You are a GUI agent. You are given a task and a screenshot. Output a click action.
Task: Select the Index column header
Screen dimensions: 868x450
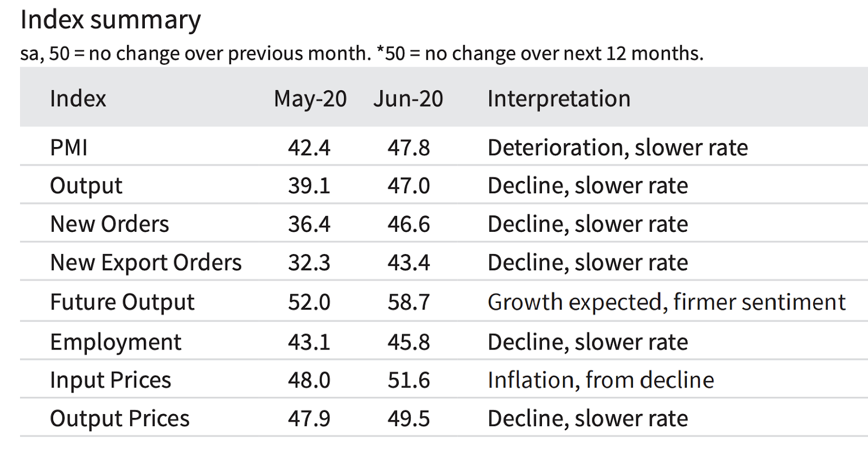78,99
